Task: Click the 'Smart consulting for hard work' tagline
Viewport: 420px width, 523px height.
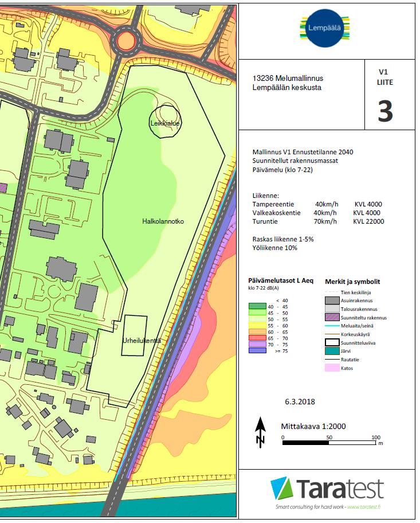Action: (311, 507)
